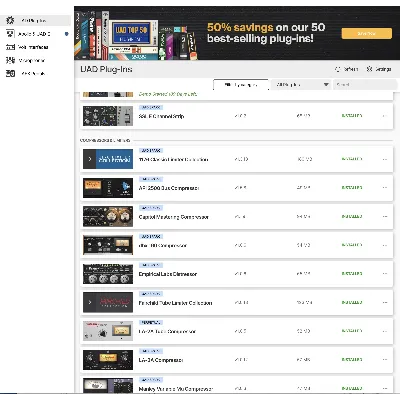Open the plug-in filter dropdown

(301, 85)
